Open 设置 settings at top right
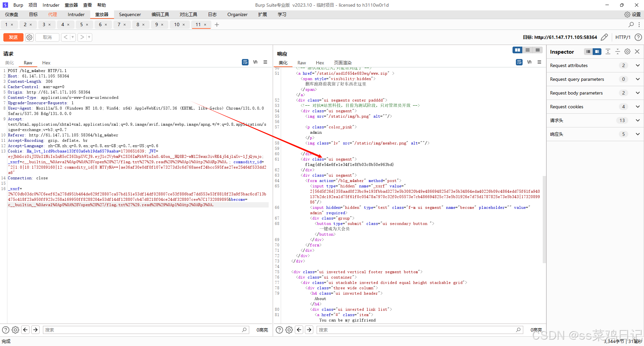The width and height of the screenshot is (644, 346). pos(632,14)
